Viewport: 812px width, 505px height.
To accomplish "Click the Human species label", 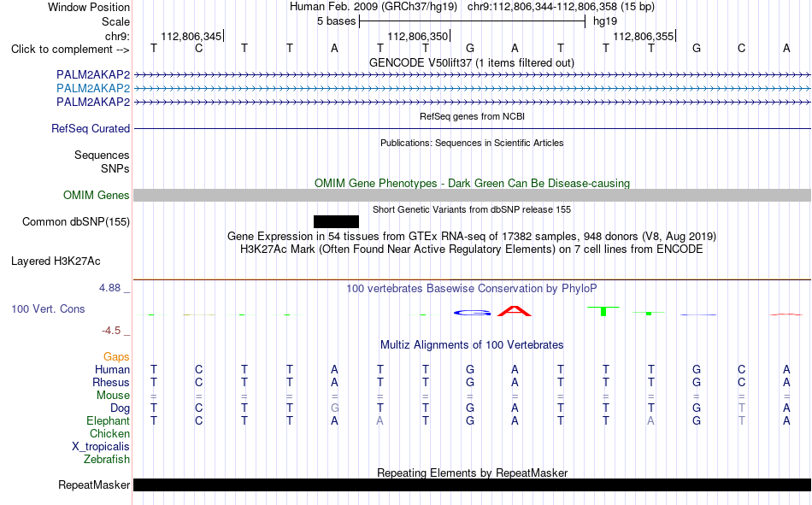I will point(112,369).
